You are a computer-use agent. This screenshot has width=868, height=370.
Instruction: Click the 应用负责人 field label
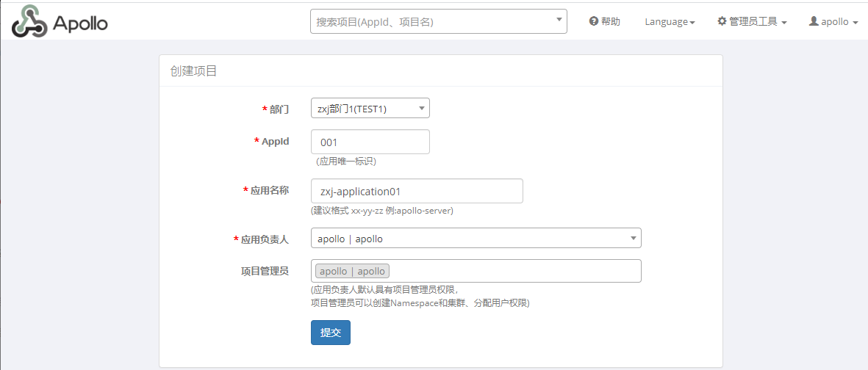[265, 239]
